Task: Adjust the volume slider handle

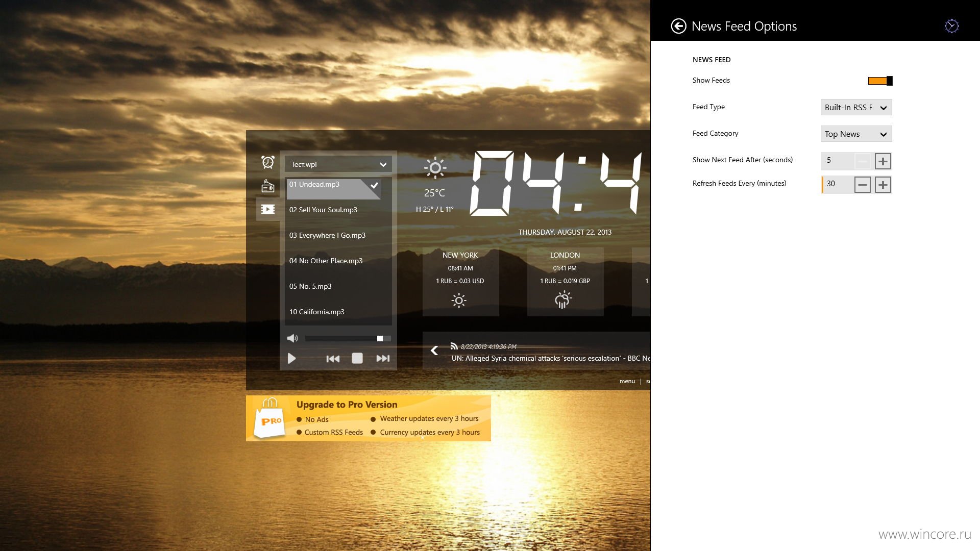Action: 380,338
